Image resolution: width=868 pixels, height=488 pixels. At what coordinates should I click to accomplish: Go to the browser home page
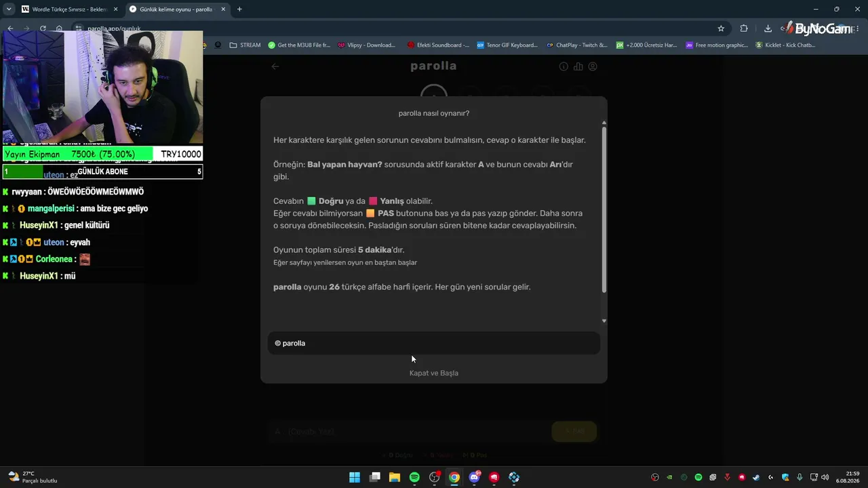point(59,28)
